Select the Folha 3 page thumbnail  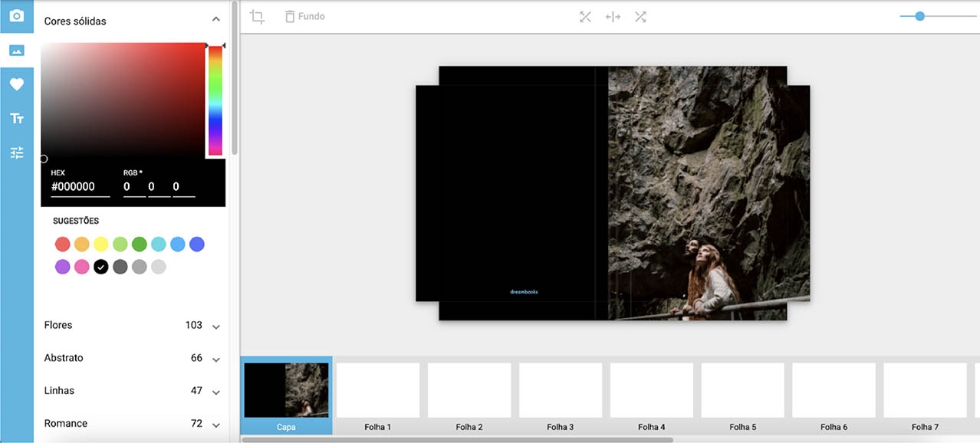(x=561, y=390)
